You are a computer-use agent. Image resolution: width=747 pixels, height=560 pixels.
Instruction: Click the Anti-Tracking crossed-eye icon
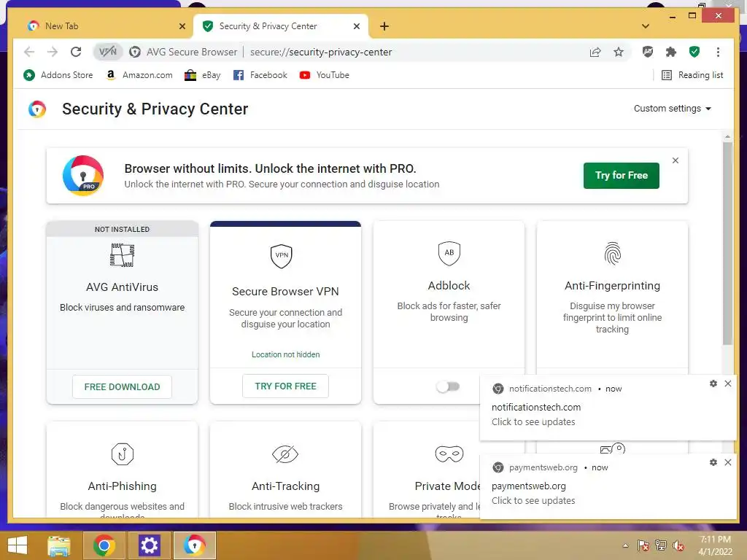[285, 454]
